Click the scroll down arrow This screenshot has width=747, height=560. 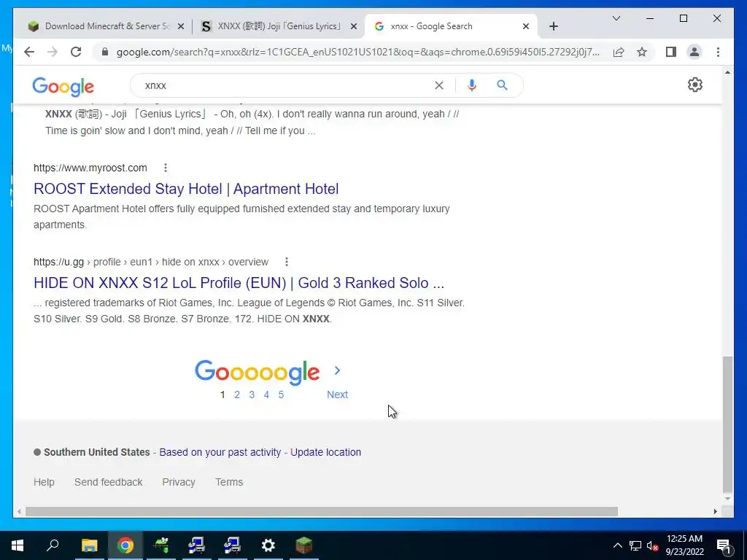727,499
